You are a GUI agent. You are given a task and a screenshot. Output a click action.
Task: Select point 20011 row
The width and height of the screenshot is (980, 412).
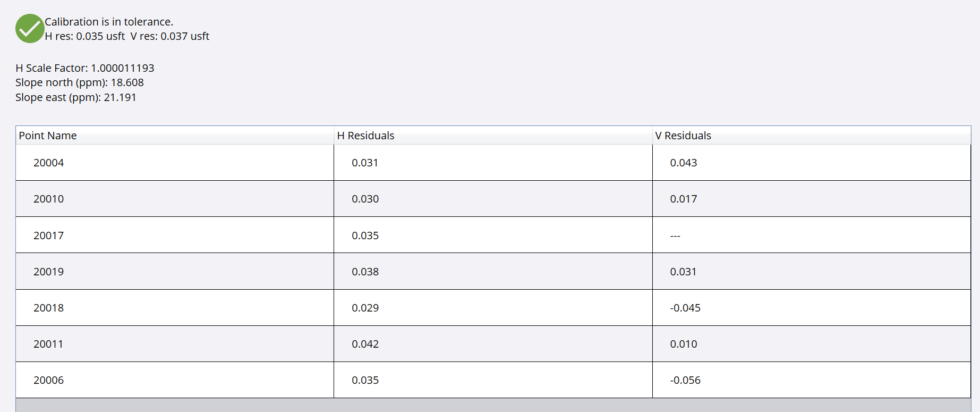coord(49,344)
